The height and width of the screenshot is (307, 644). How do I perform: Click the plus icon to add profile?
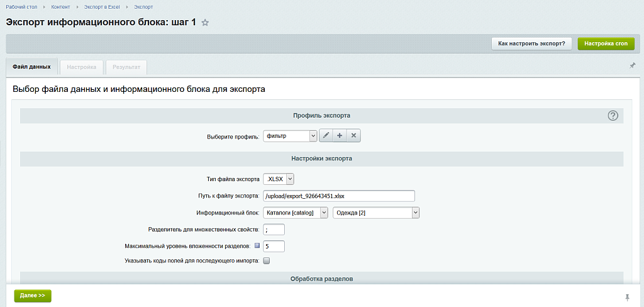(340, 136)
